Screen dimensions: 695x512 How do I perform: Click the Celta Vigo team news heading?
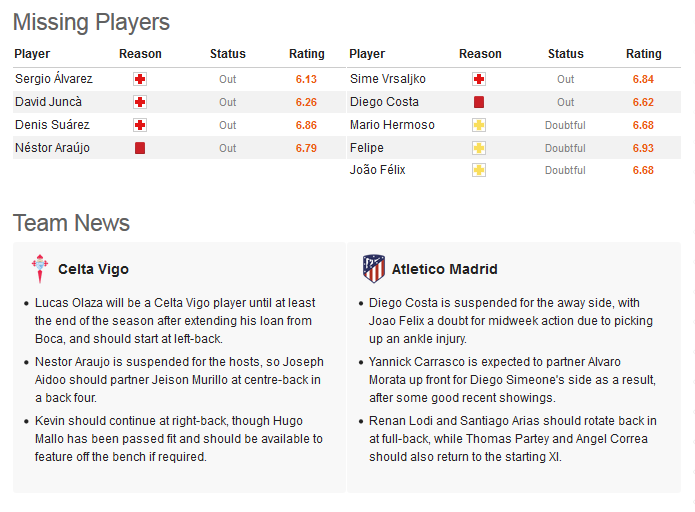tap(94, 269)
